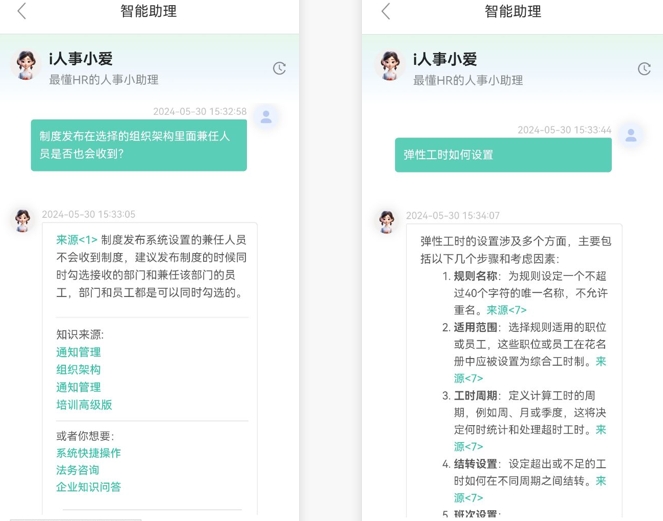The height and width of the screenshot is (521, 663).
Task: Open the 培训高级版 knowledge source link
Action: coord(84,405)
